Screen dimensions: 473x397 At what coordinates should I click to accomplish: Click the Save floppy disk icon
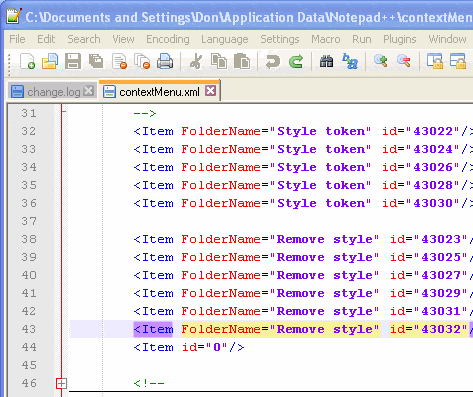73,61
